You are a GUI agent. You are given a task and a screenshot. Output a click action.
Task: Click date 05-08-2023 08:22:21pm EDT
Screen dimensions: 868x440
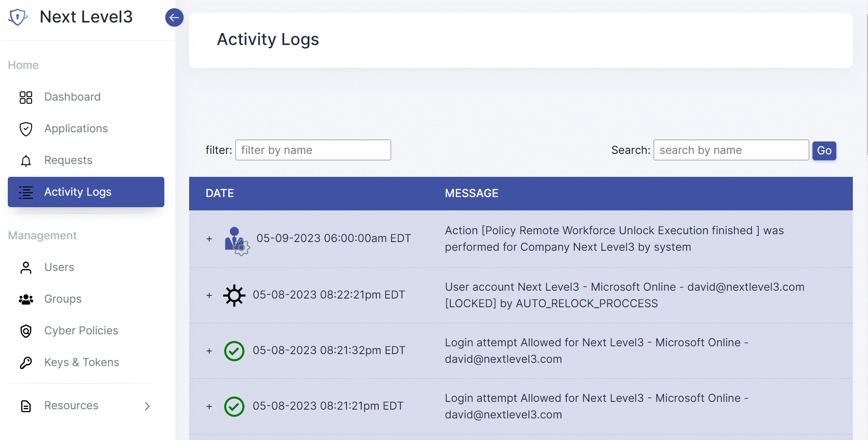[329, 295]
